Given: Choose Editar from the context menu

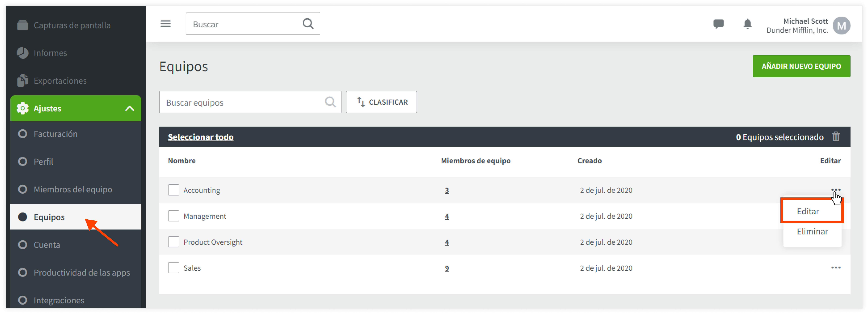Looking at the screenshot, I should [808, 211].
